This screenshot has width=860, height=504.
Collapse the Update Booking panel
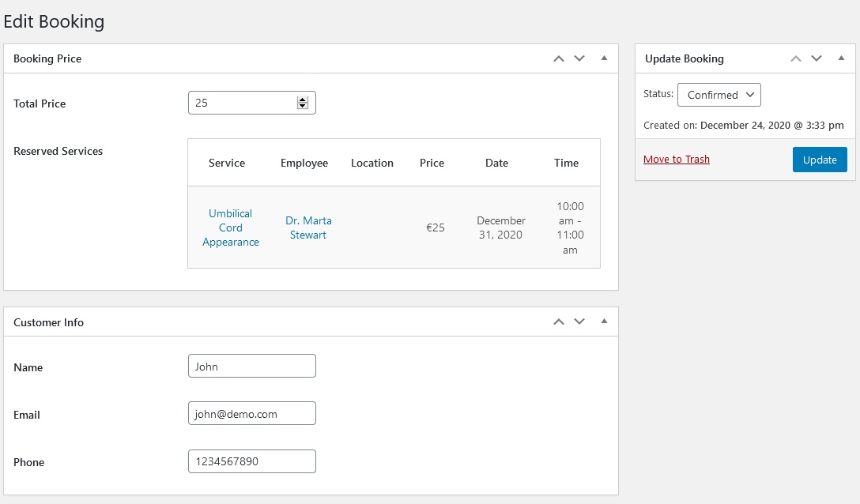[x=841, y=58]
